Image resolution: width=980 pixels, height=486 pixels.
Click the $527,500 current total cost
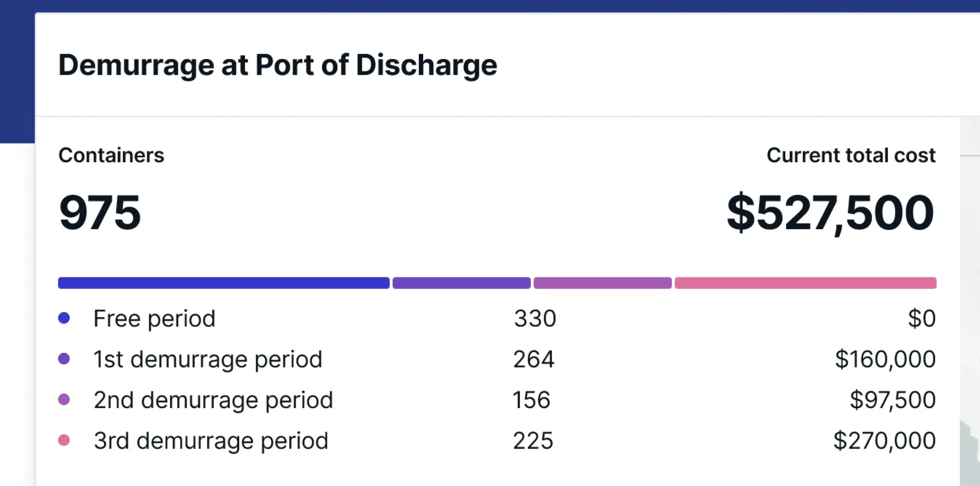tap(831, 213)
